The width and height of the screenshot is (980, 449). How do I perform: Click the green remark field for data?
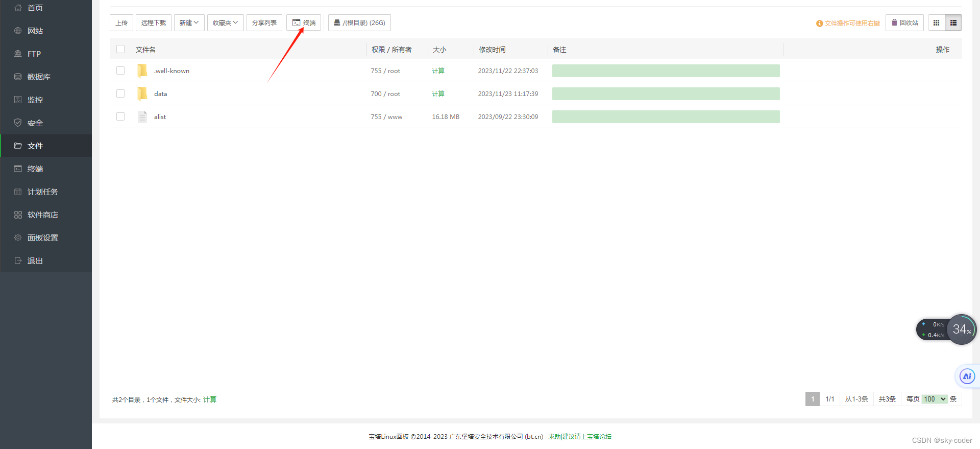[666, 93]
